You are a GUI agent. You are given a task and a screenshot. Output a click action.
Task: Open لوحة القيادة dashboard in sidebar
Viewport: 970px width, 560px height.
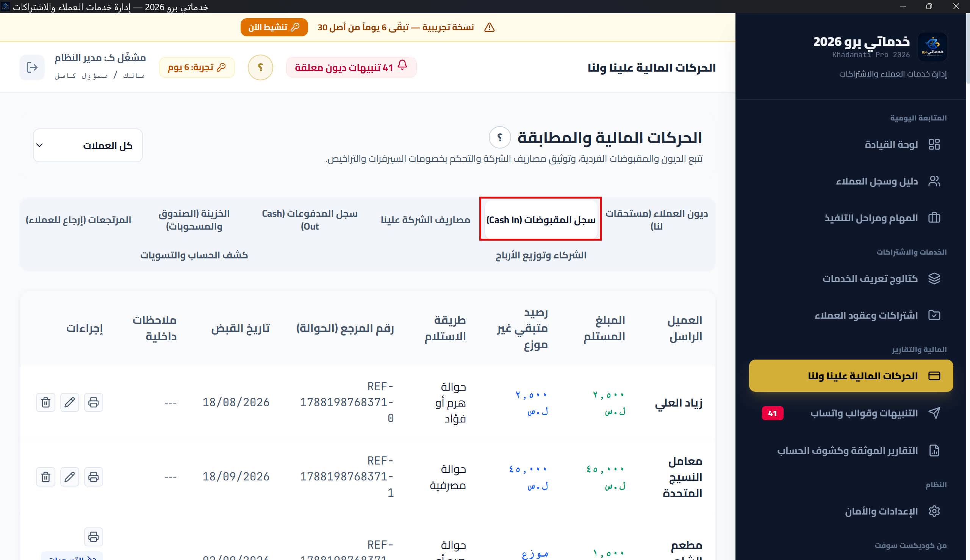click(x=851, y=145)
